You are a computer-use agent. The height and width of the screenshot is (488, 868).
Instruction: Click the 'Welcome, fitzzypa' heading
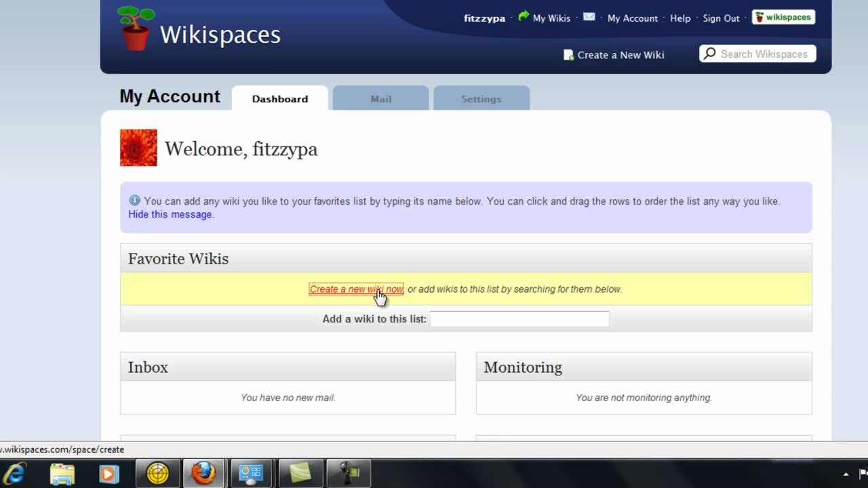coord(241,149)
